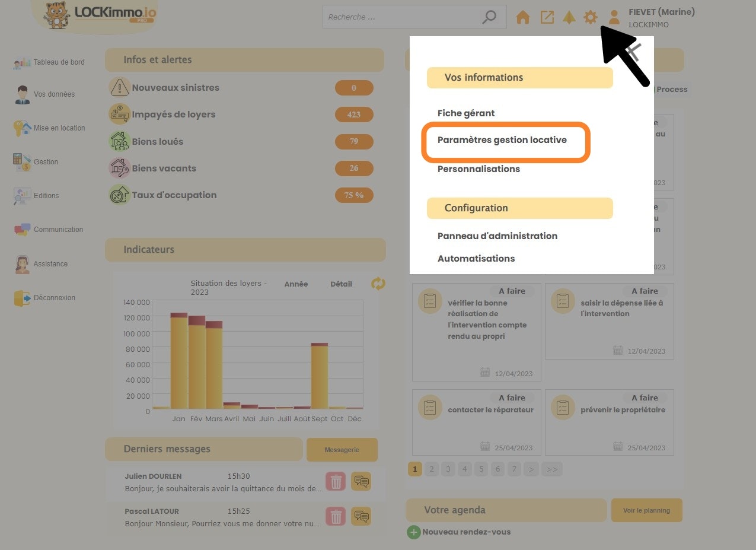Go to page 2 of tasks
This screenshot has height=550, width=756.
432,469
